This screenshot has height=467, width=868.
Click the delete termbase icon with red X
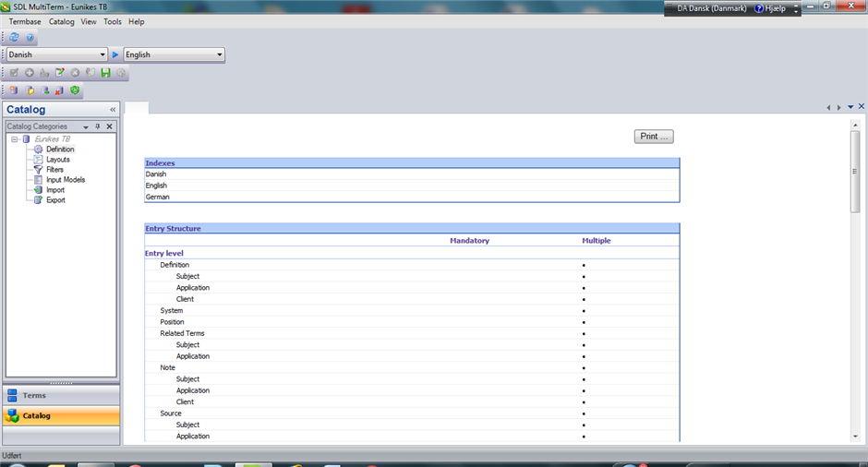pyautogui.click(x=59, y=90)
